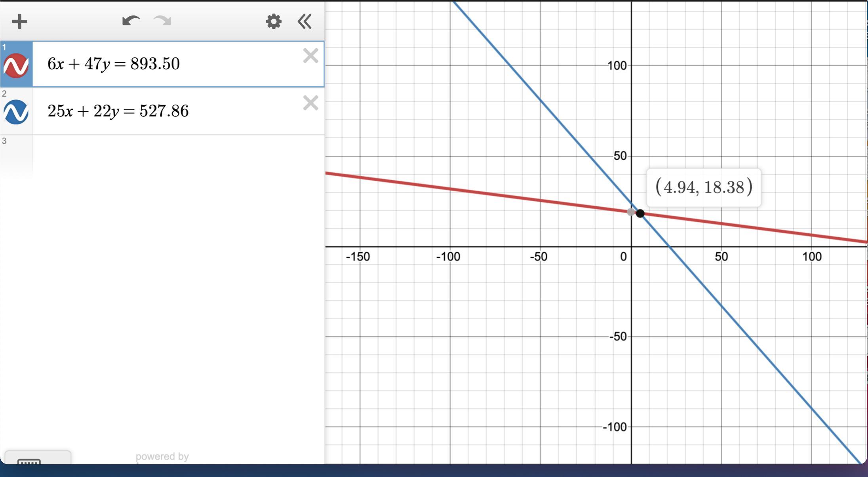Click the black intersection point

tap(640, 214)
